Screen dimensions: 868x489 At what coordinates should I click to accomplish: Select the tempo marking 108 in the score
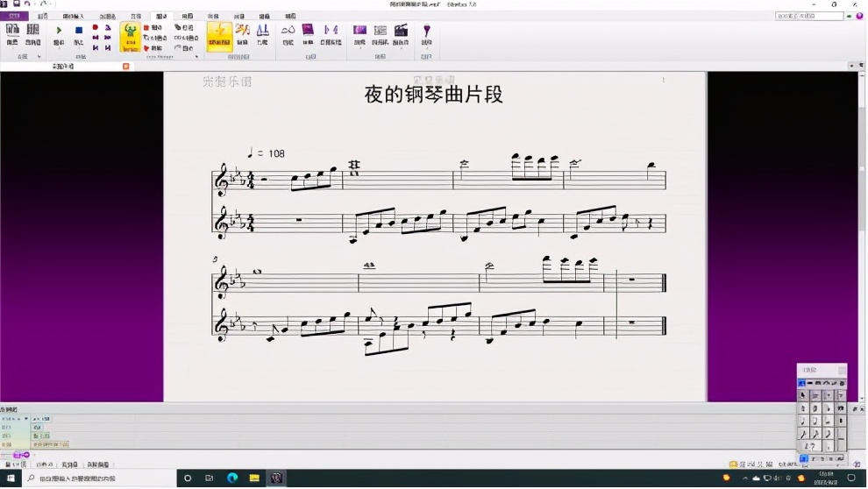[x=276, y=153]
